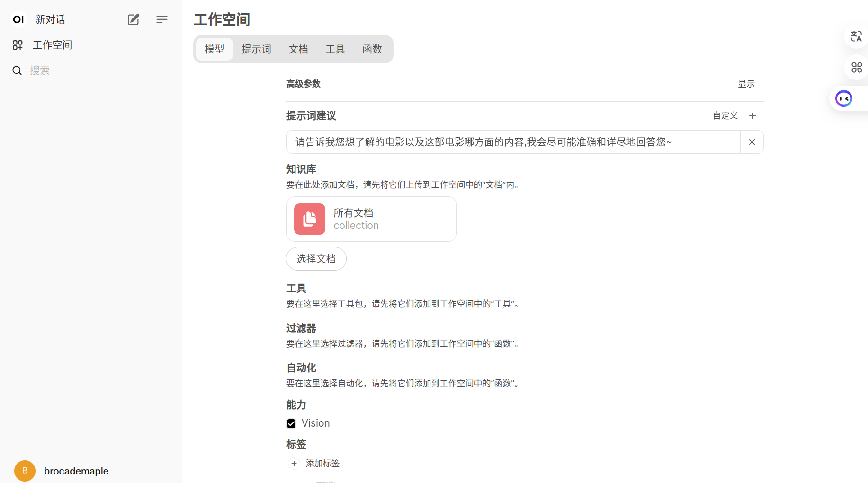Remove the movie prompt suggestion

coord(752,142)
